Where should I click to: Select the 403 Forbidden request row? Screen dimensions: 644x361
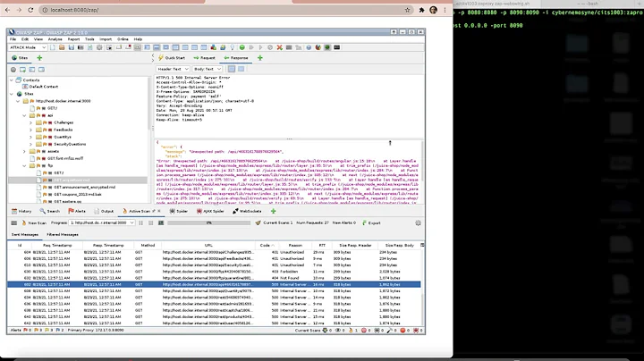(x=214, y=272)
